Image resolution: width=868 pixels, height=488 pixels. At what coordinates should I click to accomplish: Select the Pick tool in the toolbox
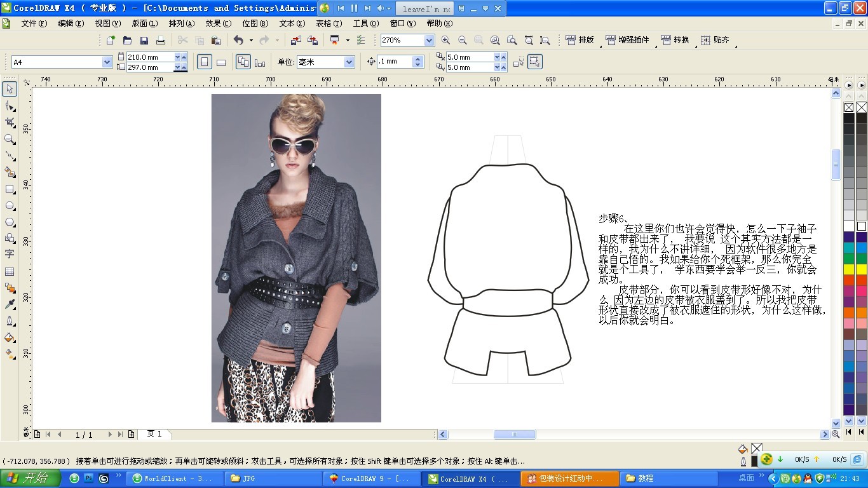(10, 89)
